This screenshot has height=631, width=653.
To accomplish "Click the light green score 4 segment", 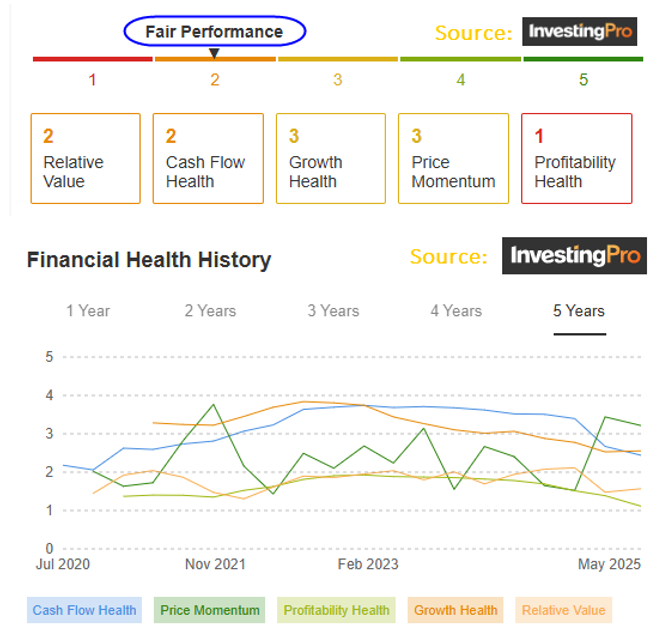I will [x=461, y=59].
